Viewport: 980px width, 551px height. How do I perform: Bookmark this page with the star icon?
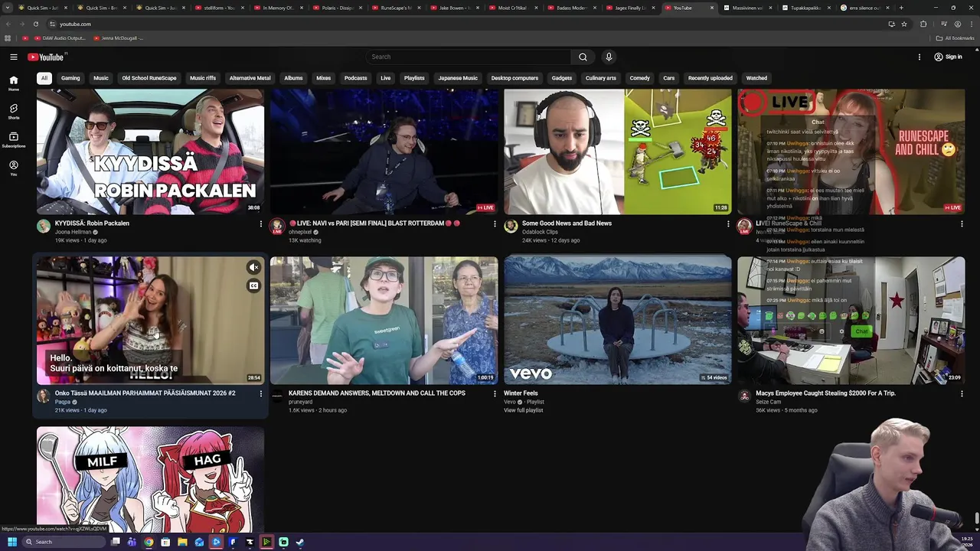(x=904, y=24)
